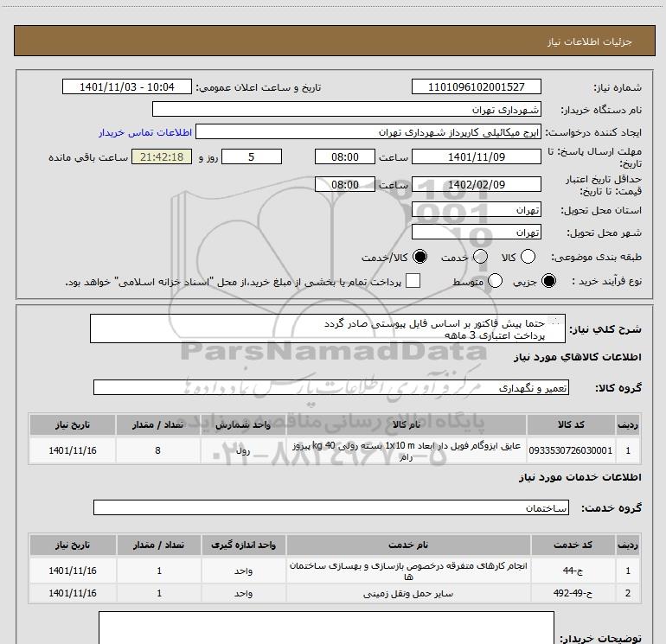Click the 08:00 time beside 1401/11/09
Viewport: 666px width, 644px height.
point(345,156)
